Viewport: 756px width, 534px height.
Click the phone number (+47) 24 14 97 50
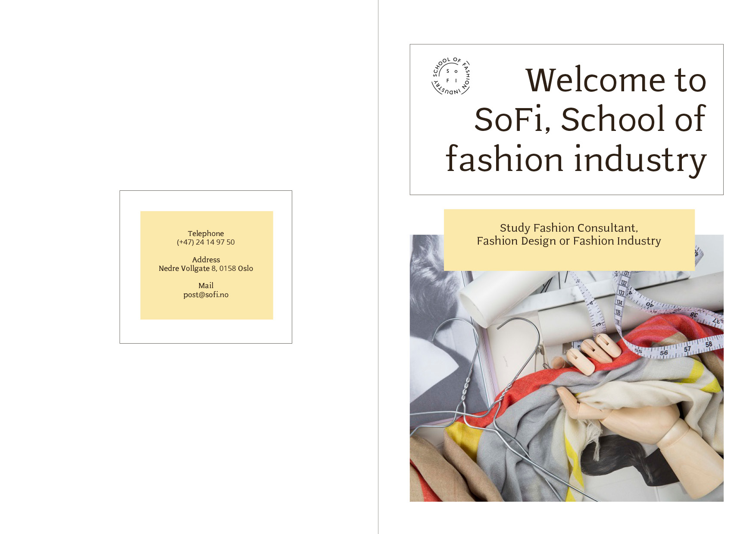tap(206, 242)
